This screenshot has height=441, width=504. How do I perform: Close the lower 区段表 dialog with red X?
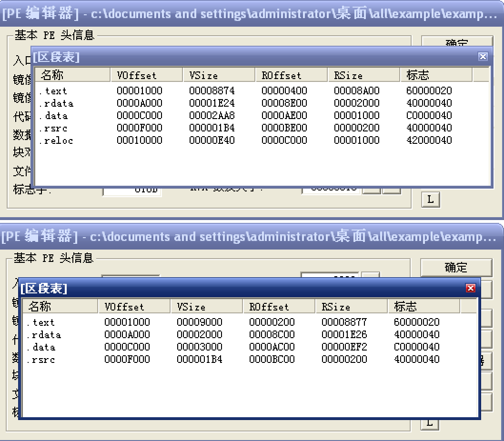point(470,288)
